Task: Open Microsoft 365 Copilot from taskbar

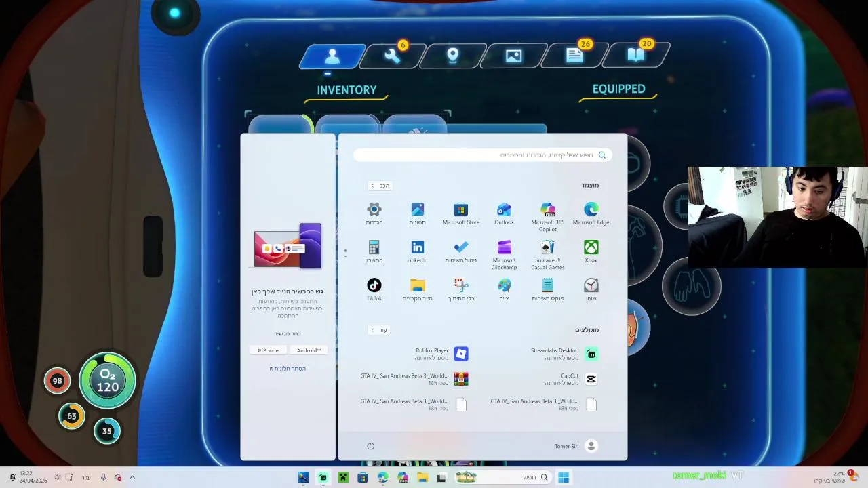Action: (403, 477)
